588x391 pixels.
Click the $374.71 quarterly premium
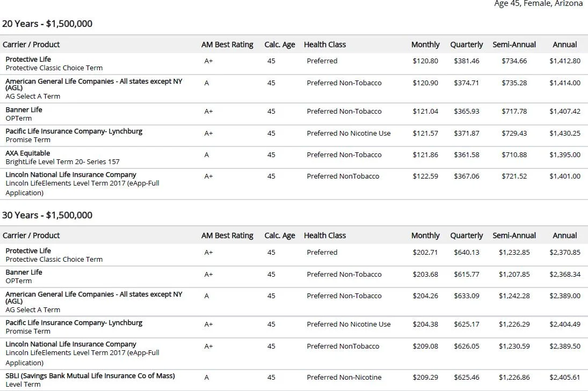point(467,83)
